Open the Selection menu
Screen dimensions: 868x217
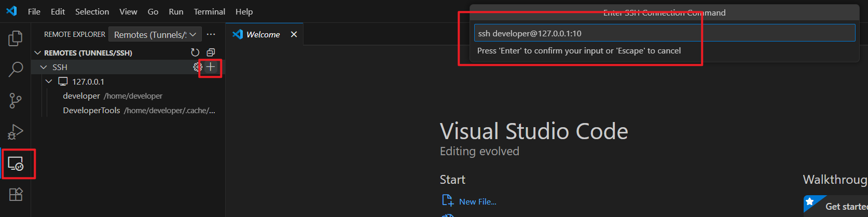(92, 11)
